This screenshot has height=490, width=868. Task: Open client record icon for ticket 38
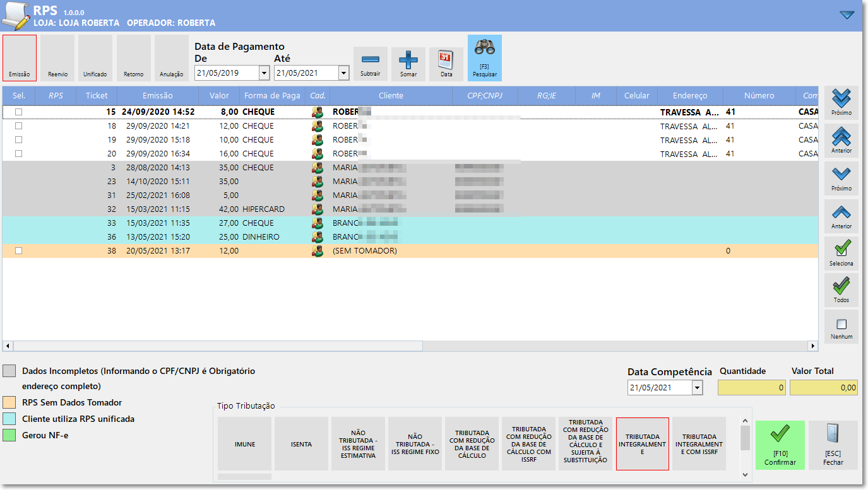pyautogui.click(x=318, y=251)
